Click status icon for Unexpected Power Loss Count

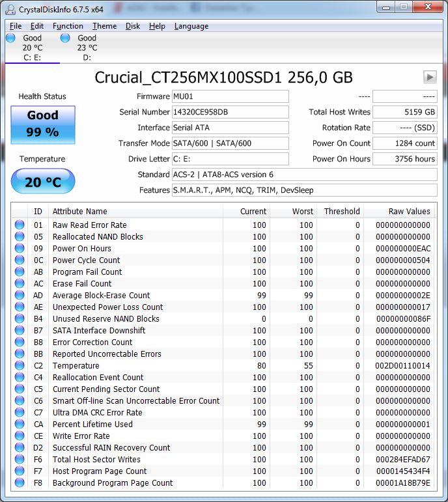pos(20,307)
